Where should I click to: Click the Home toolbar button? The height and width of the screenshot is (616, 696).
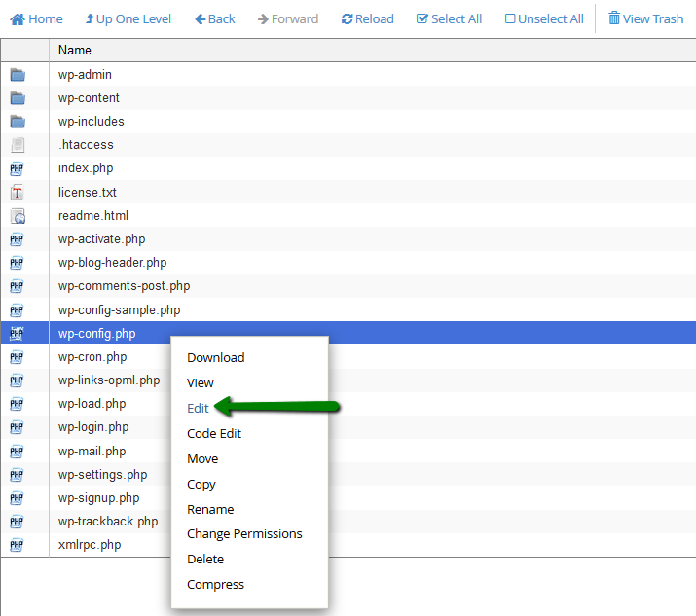[x=36, y=19]
